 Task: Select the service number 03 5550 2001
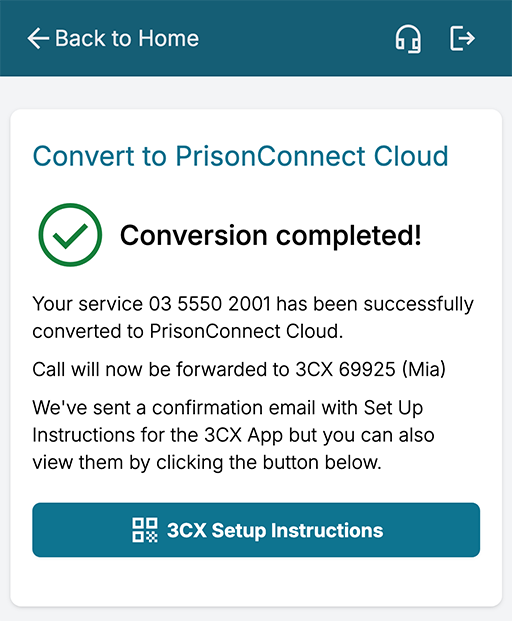point(210,304)
